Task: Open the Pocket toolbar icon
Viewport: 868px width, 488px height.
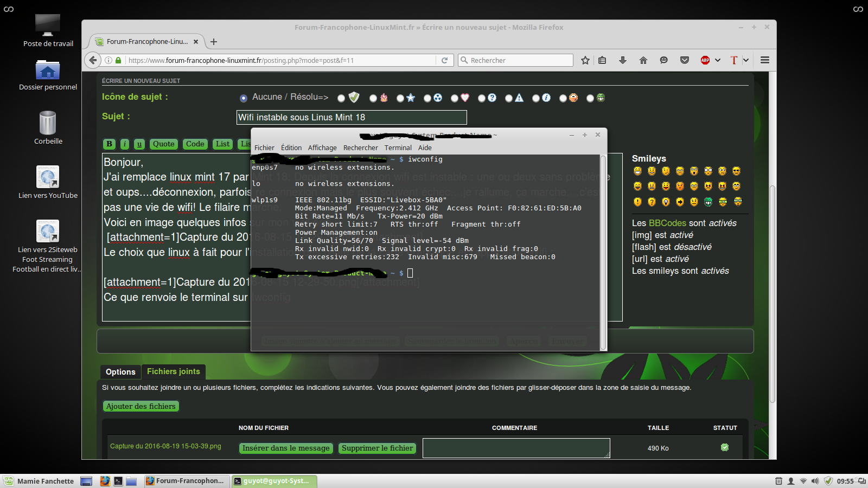Action: [x=685, y=60]
